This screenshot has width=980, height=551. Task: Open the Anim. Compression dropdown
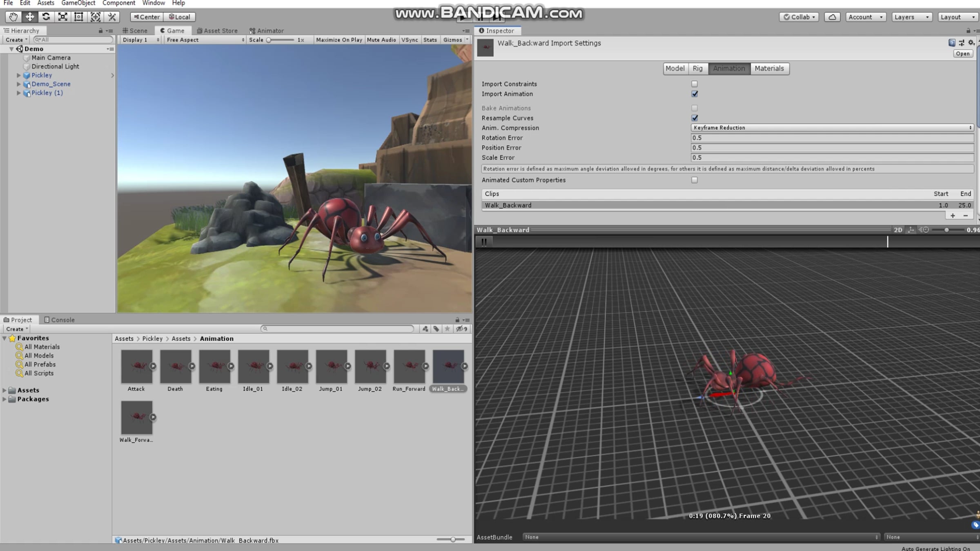[x=832, y=128]
